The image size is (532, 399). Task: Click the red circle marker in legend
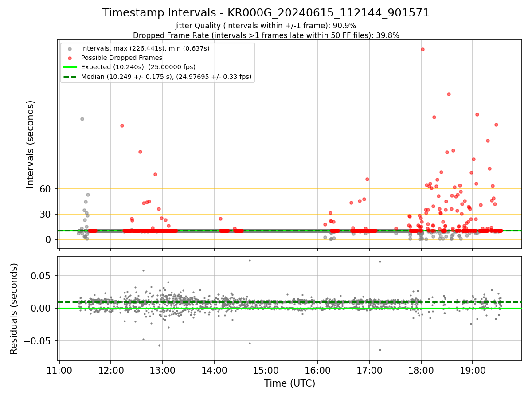70,58
